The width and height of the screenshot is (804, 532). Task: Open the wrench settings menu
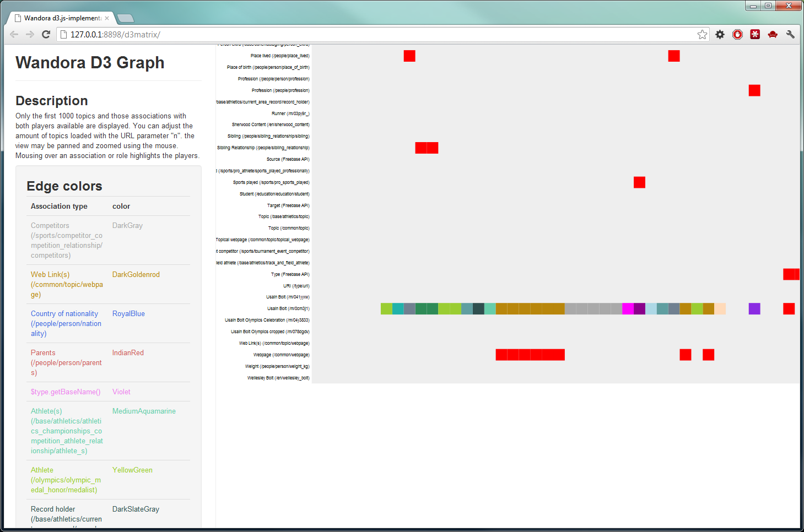[x=790, y=35]
